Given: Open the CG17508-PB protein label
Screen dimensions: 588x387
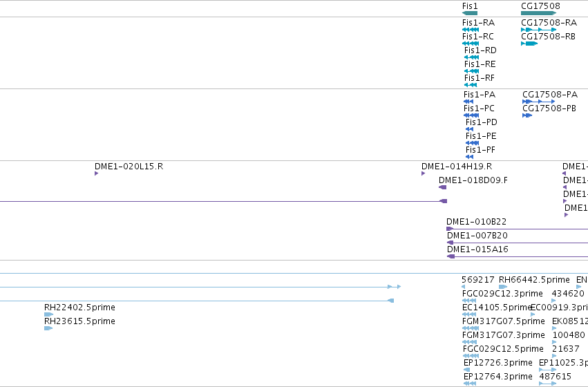Looking at the screenshot, I should coord(549,108).
